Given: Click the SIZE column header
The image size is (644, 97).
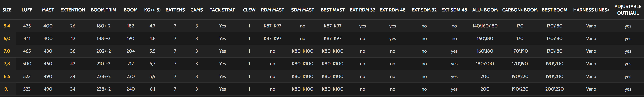Looking at the screenshot, I should point(7,10).
